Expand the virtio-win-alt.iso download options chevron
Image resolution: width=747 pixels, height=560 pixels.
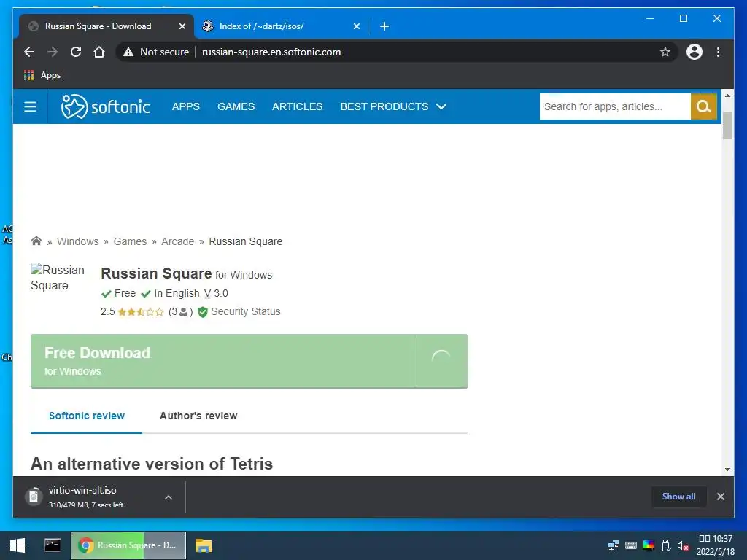pyautogui.click(x=169, y=497)
